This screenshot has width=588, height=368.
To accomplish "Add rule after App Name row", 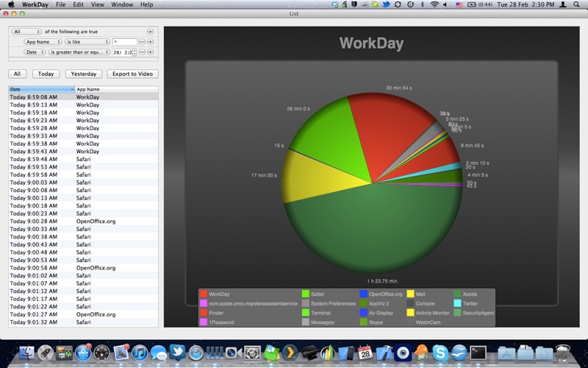I will point(150,42).
